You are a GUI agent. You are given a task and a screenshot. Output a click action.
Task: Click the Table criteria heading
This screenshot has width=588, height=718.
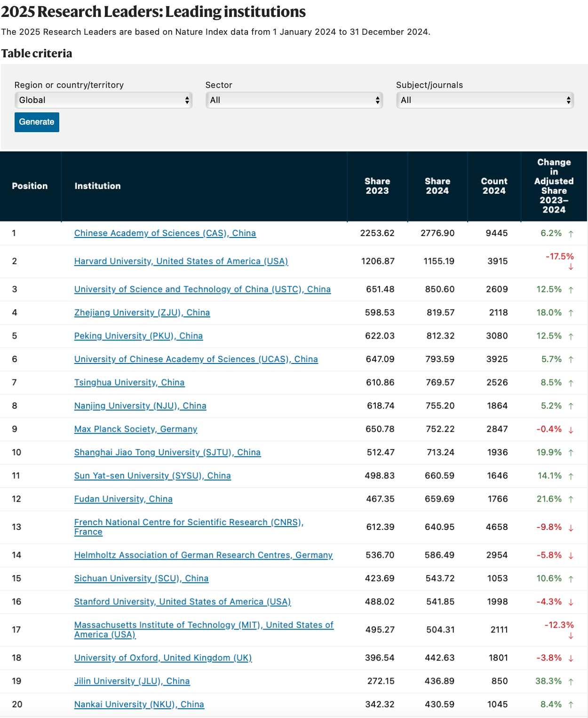tap(37, 54)
